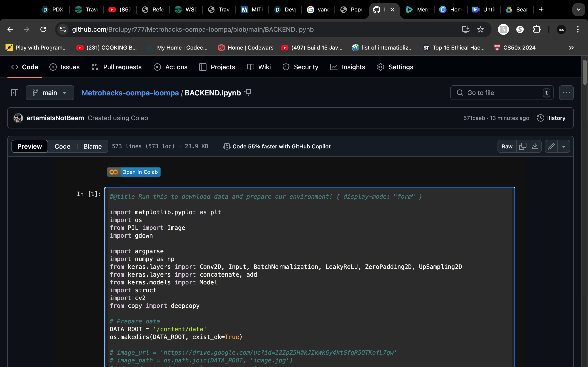Click the copy raw file icon

click(522, 146)
